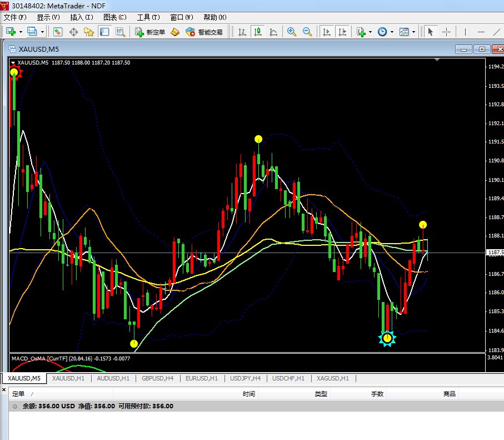This screenshot has height=440, width=504.
Task: Click the chart shift triangle marker
Action: pyautogui.click(x=437, y=60)
